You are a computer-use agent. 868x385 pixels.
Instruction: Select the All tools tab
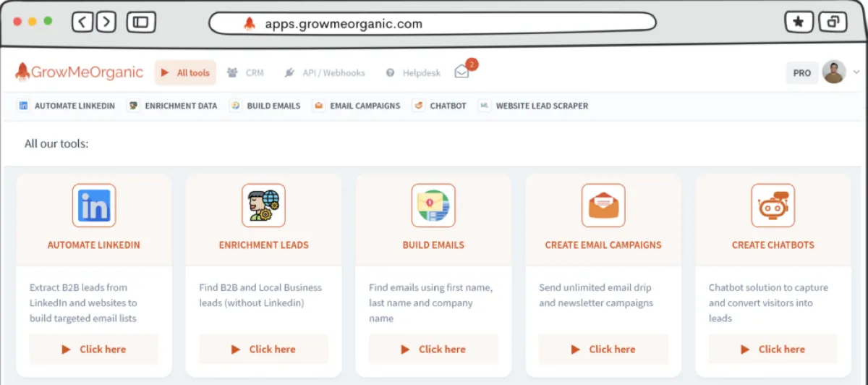pyautogui.click(x=185, y=72)
